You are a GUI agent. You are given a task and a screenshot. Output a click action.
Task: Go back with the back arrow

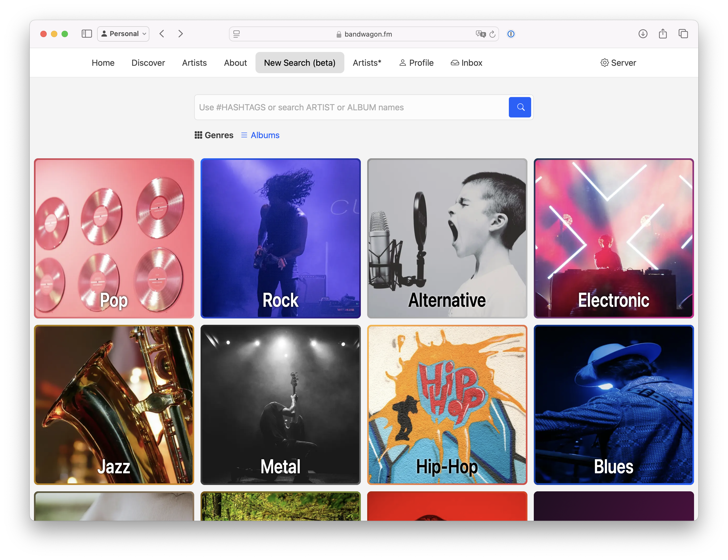(x=162, y=34)
